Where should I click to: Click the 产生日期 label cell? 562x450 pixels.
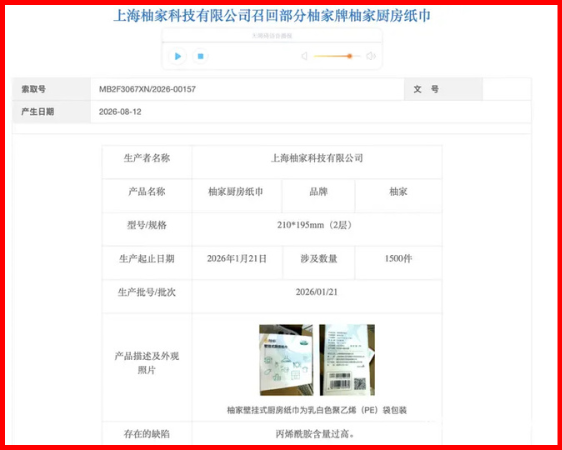52,112
